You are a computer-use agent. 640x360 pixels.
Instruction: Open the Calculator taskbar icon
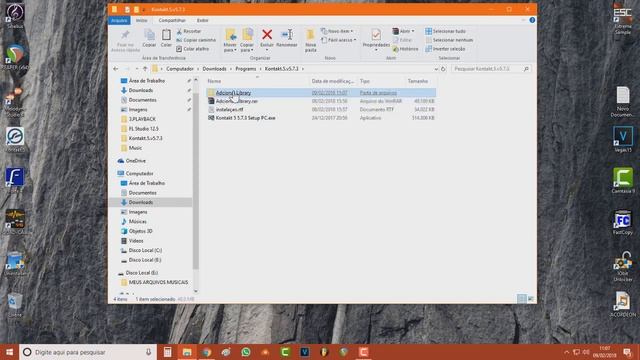(x=167, y=352)
